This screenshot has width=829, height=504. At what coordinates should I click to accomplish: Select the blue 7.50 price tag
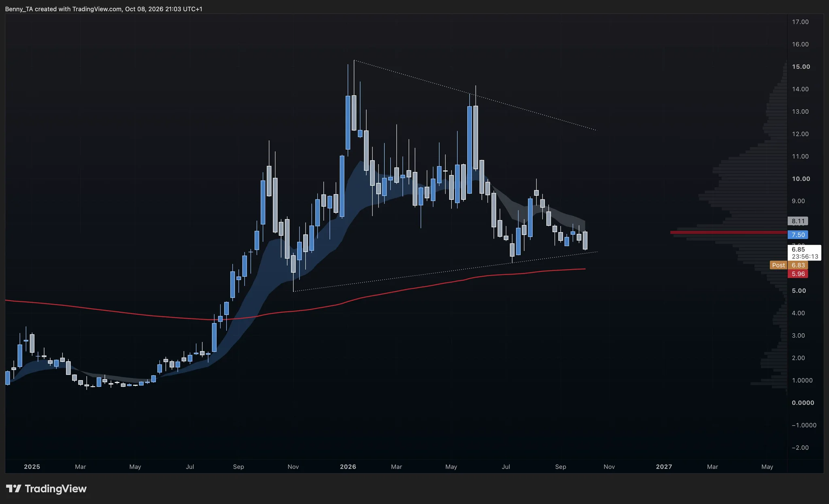798,235
